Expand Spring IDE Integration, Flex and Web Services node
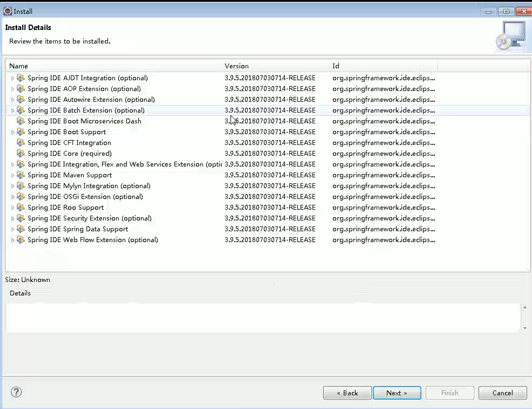 [13, 165]
